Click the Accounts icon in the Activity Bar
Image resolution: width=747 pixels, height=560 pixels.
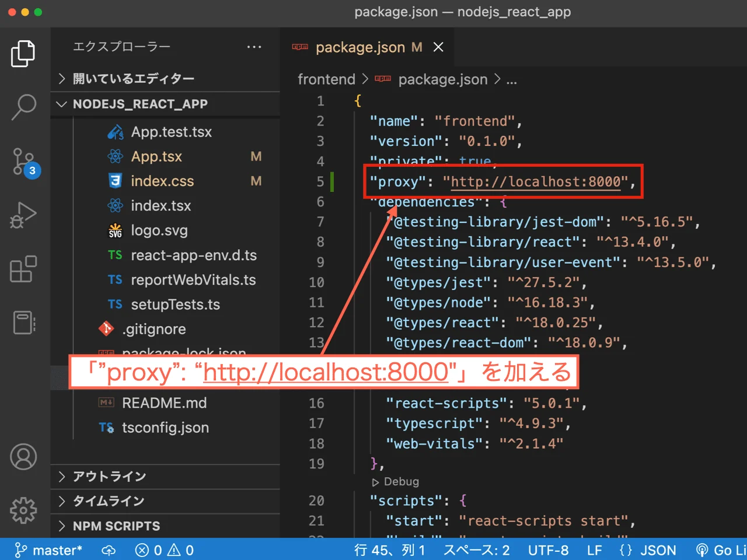[23, 457]
